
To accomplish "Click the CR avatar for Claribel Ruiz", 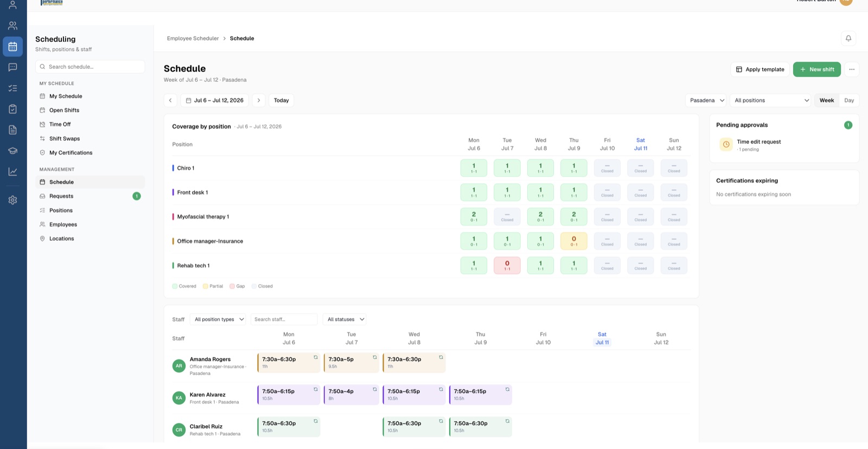I will coord(179,430).
